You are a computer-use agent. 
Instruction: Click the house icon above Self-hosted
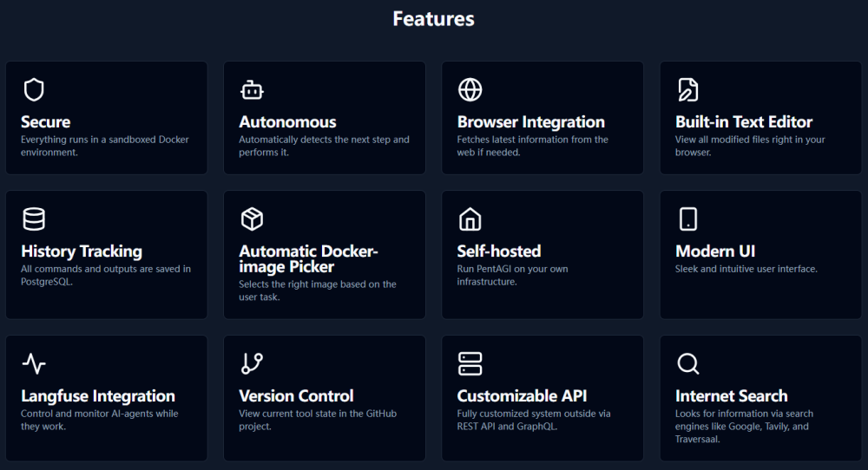pos(470,219)
